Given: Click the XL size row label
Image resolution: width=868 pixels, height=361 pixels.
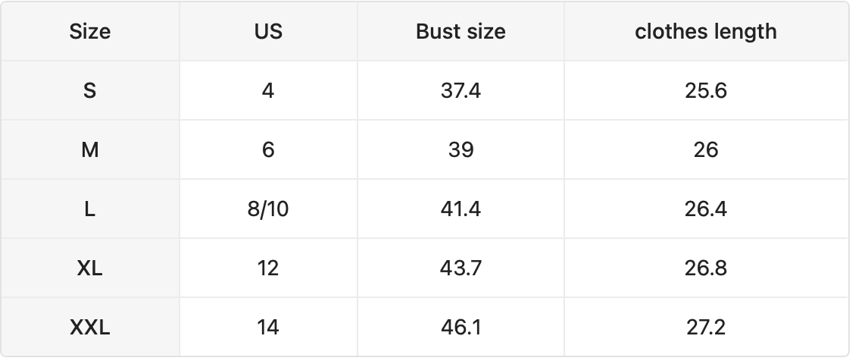Looking at the screenshot, I should [90, 268].
